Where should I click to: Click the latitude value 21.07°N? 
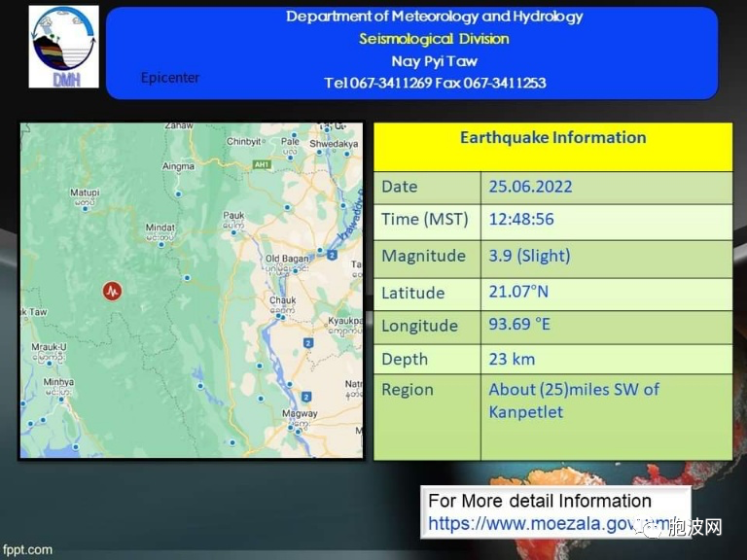coord(518,292)
